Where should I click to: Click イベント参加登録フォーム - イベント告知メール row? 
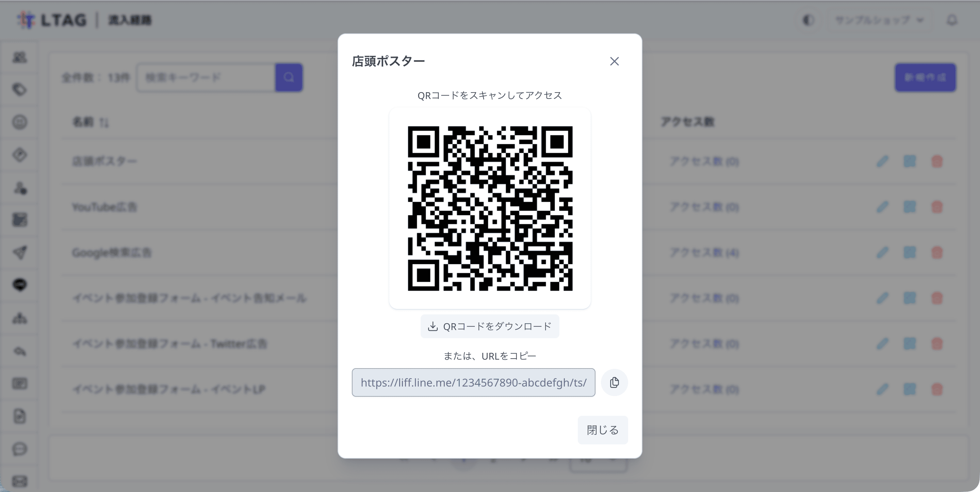coord(190,298)
